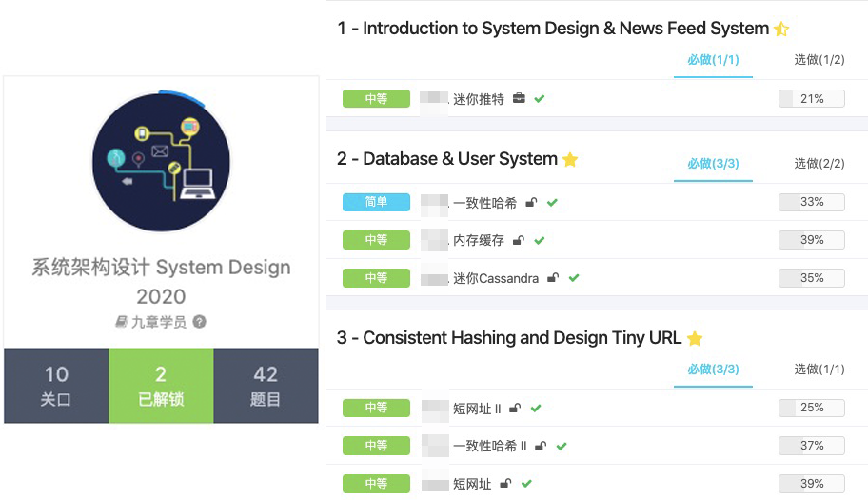
Task: Click the star after Design Tiny URL
Action: point(695,338)
